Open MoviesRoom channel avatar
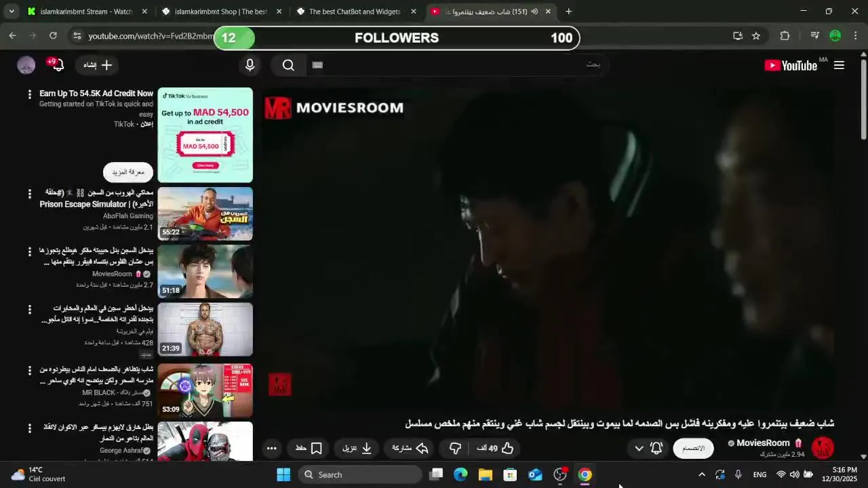 point(823,448)
